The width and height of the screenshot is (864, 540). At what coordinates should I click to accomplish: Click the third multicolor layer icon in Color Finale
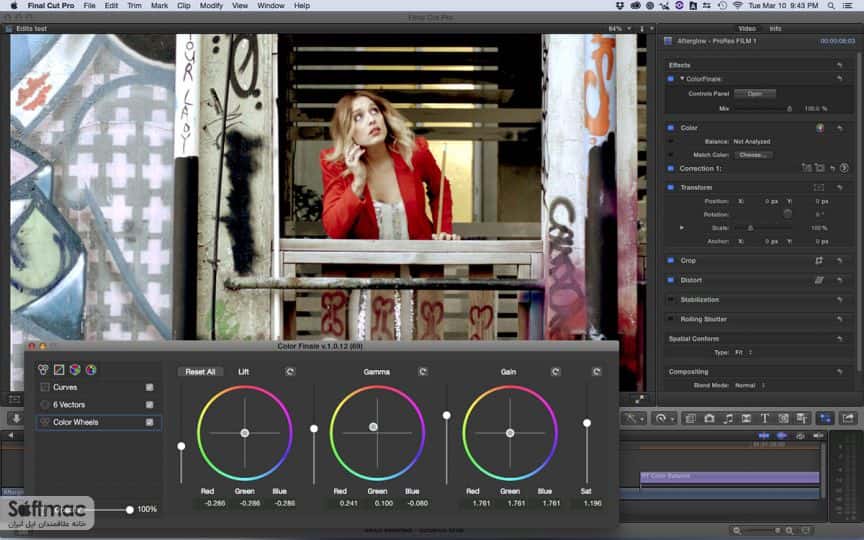(x=75, y=370)
